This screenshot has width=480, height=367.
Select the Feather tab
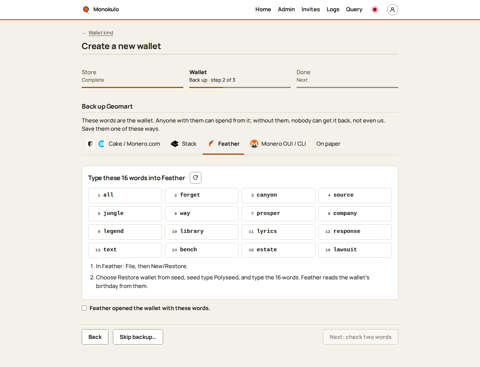(x=224, y=144)
